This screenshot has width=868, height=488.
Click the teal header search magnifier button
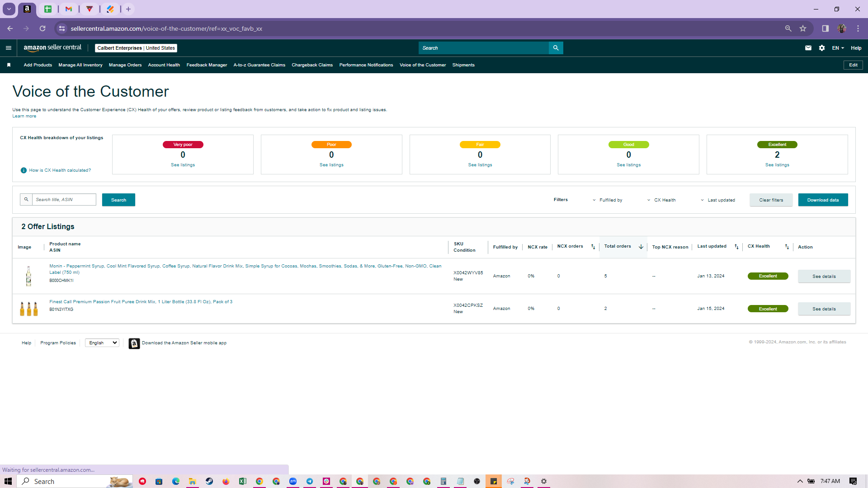(x=556, y=48)
